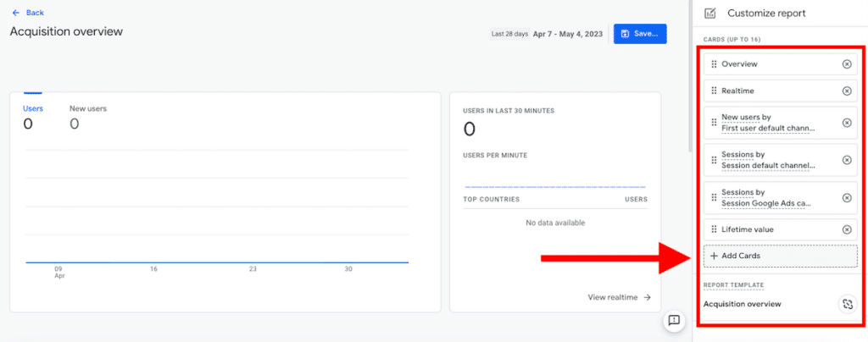Click the Acquisition overview page heading

click(x=66, y=31)
